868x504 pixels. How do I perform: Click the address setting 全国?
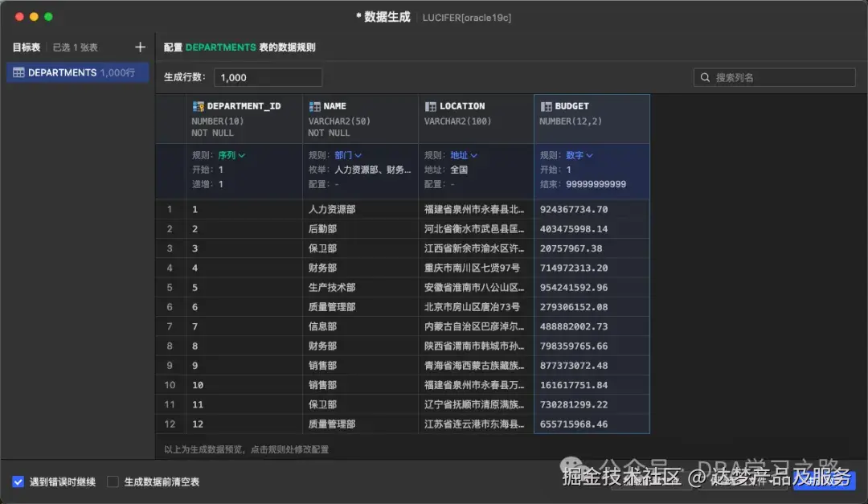tap(459, 170)
